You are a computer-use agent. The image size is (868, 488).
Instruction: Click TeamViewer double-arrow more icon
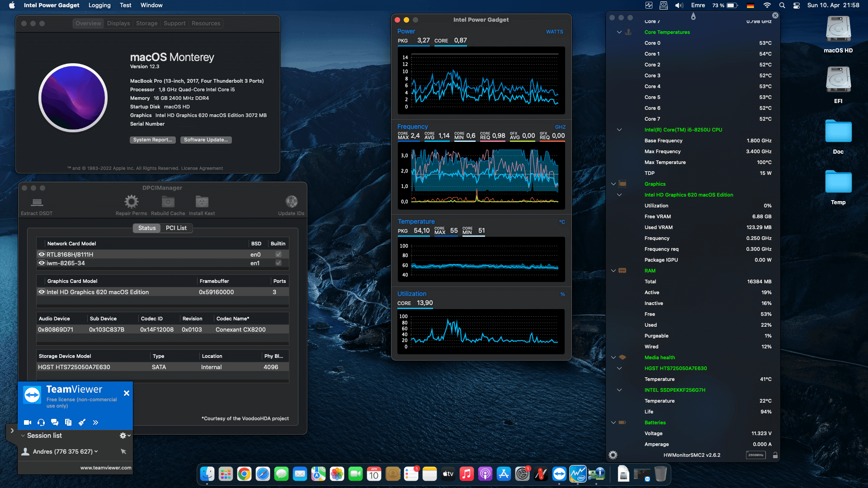point(95,422)
